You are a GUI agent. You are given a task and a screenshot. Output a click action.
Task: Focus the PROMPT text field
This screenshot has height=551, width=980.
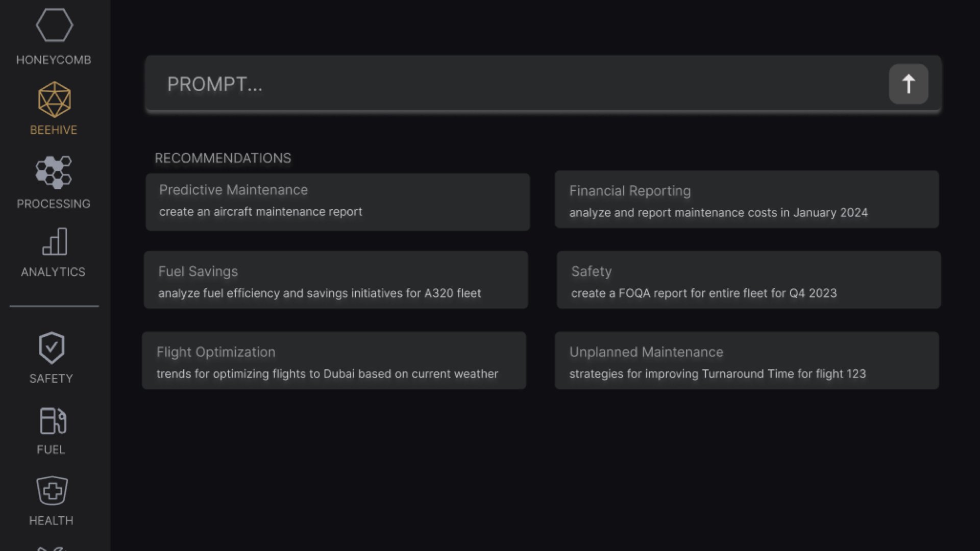click(517, 84)
